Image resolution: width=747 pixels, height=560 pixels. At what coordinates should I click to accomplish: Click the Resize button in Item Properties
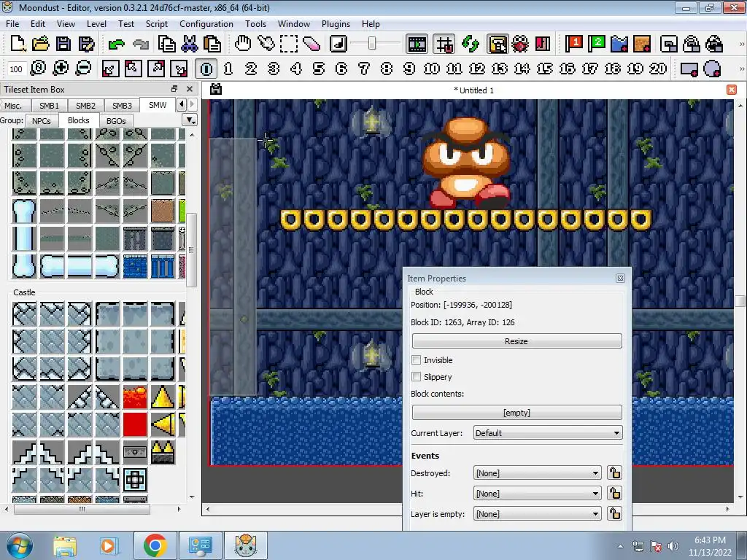(x=517, y=341)
